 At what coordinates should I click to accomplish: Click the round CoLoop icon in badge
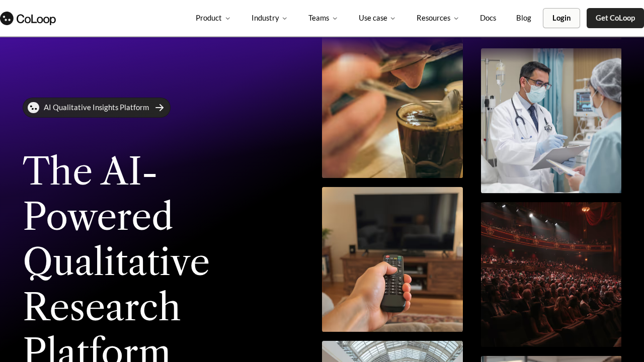coord(34,108)
